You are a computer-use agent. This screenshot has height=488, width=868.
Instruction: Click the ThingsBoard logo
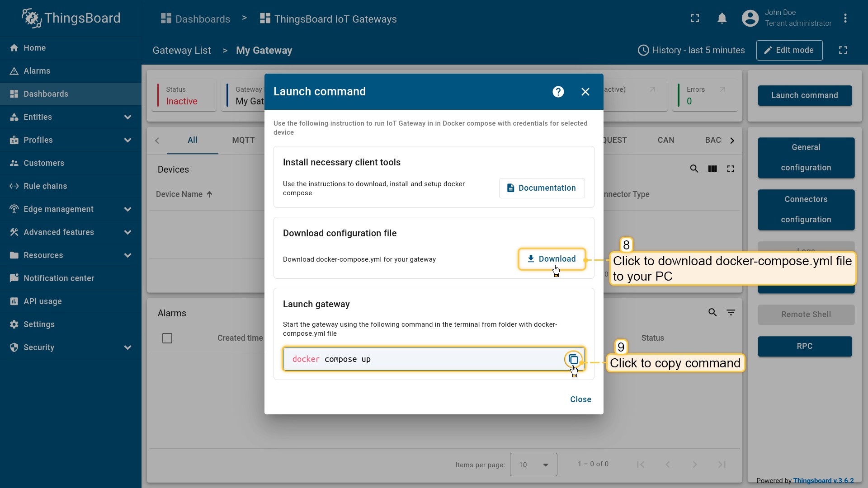[71, 18]
